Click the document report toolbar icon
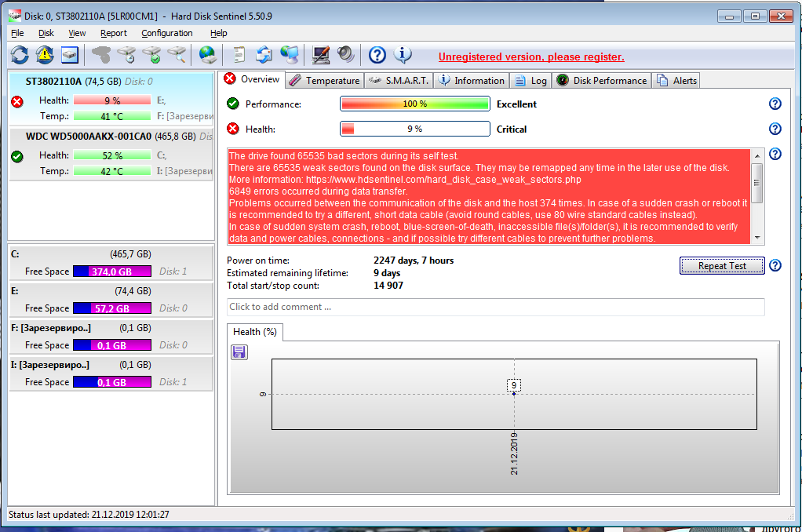 pyautogui.click(x=239, y=55)
